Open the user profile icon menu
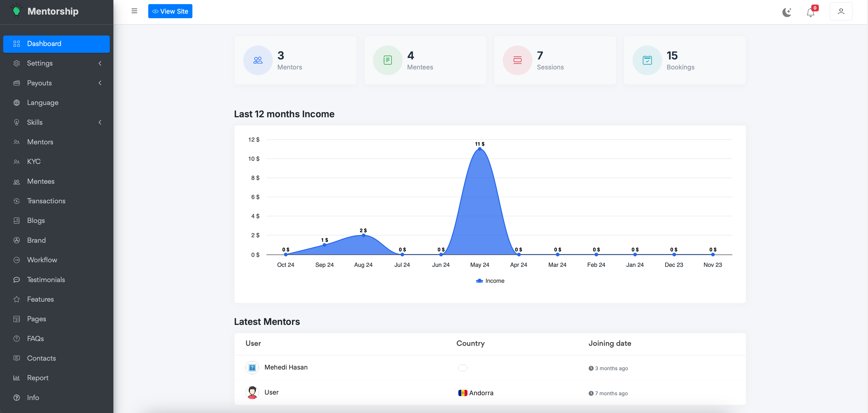 click(x=841, y=11)
